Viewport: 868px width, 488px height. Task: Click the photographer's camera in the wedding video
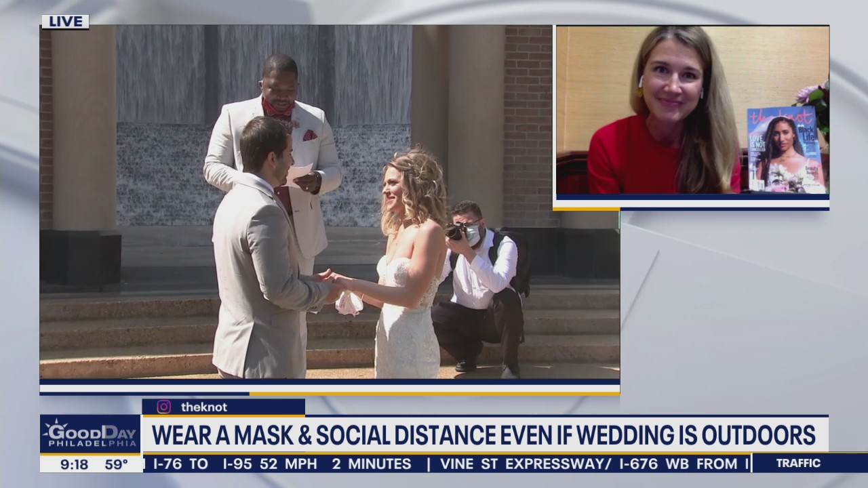pos(454,231)
